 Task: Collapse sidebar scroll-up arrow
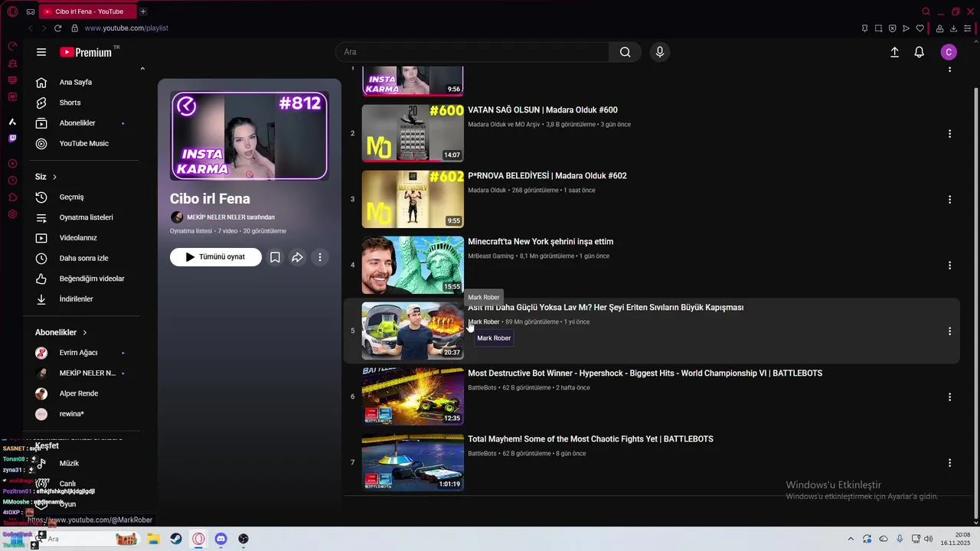coord(142,69)
